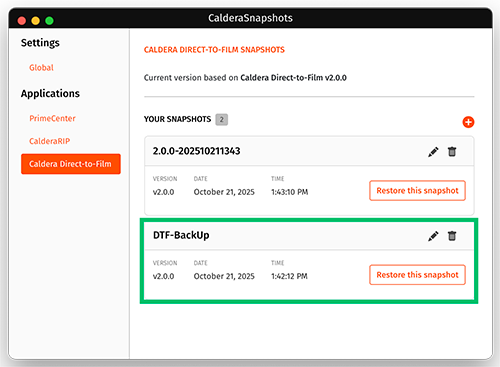The height and width of the screenshot is (367, 500).
Task: Restore the DTF-BackUp snapshot
Action: 417,275
